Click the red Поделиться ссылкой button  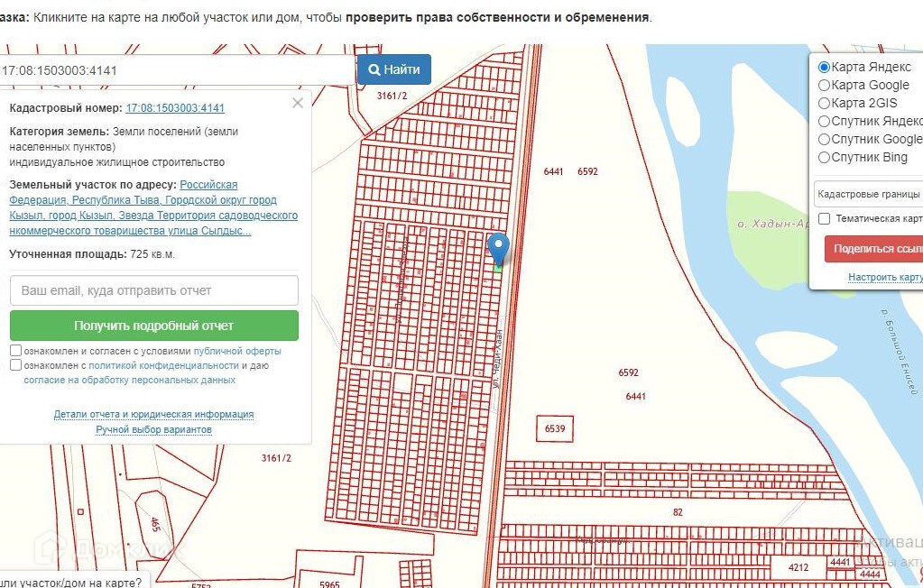coord(873,249)
